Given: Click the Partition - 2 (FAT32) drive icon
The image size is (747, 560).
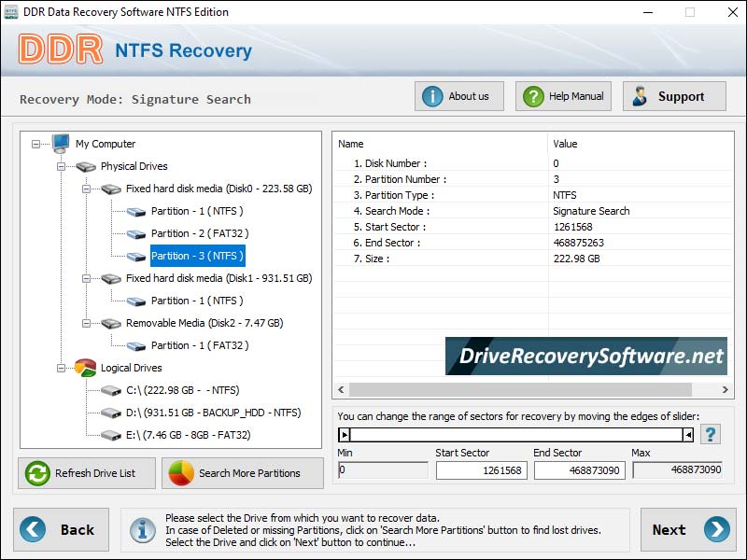Looking at the screenshot, I should [x=136, y=234].
